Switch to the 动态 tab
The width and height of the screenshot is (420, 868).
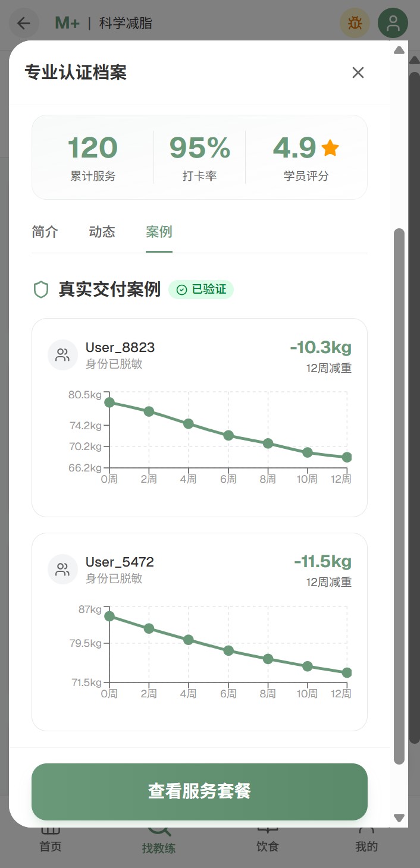click(101, 232)
